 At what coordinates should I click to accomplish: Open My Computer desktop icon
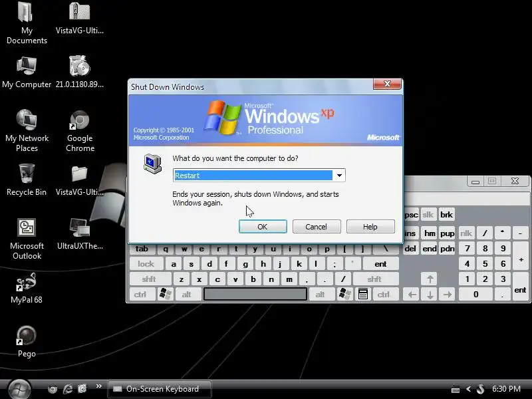(27, 72)
